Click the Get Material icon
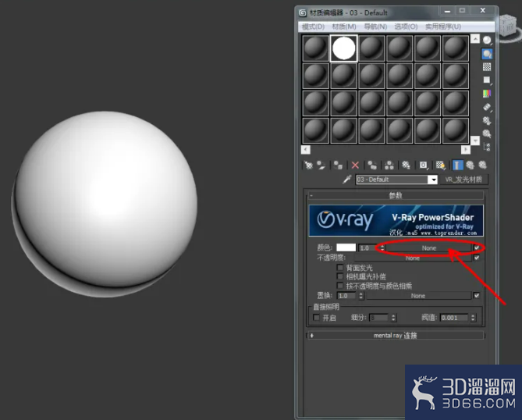The height and width of the screenshot is (420, 522). [x=308, y=166]
